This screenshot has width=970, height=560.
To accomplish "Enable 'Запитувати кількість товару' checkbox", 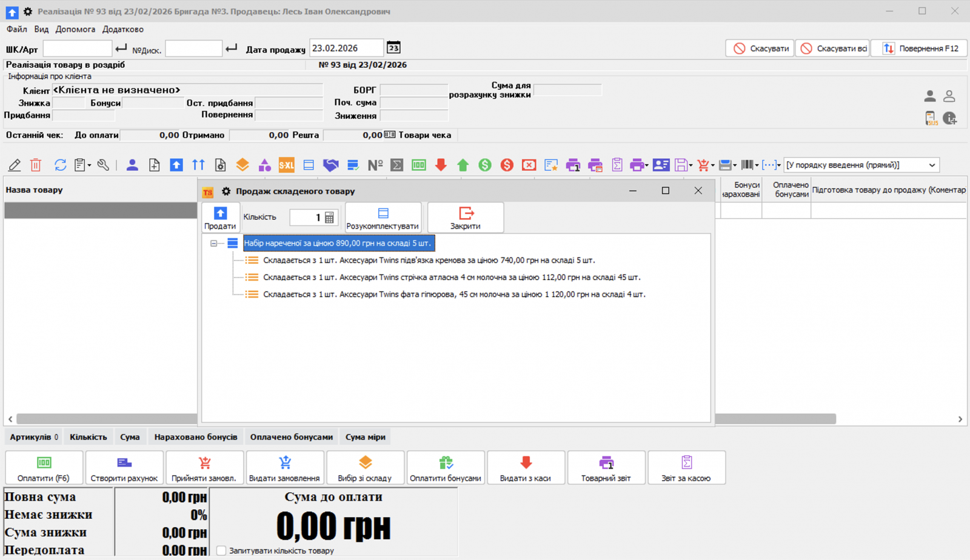I will (221, 550).
